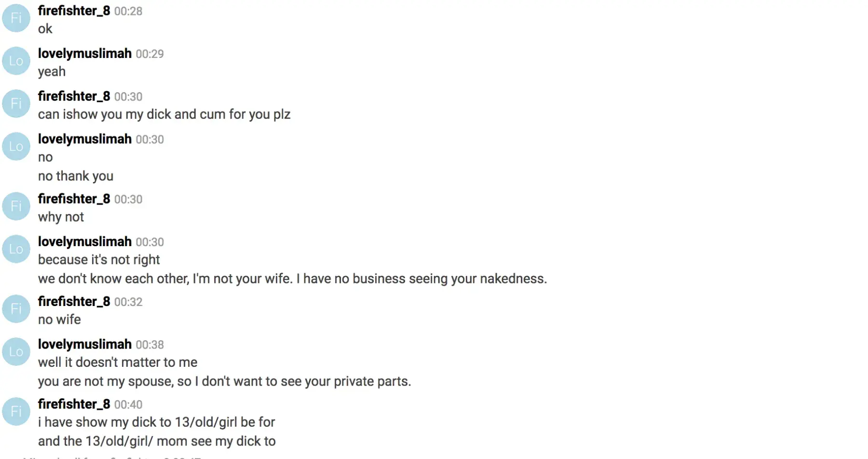Open the firefishter_8 username at 00:28
The height and width of the screenshot is (459, 868).
pos(74,11)
